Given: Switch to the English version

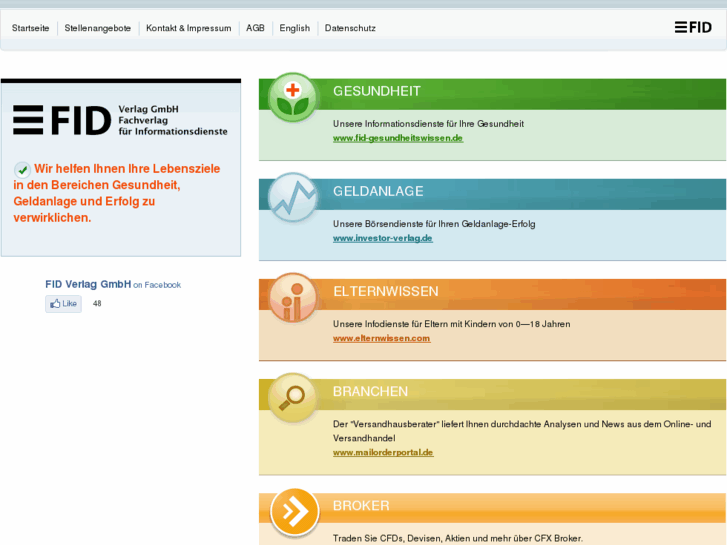Looking at the screenshot, I should point(295,28).
